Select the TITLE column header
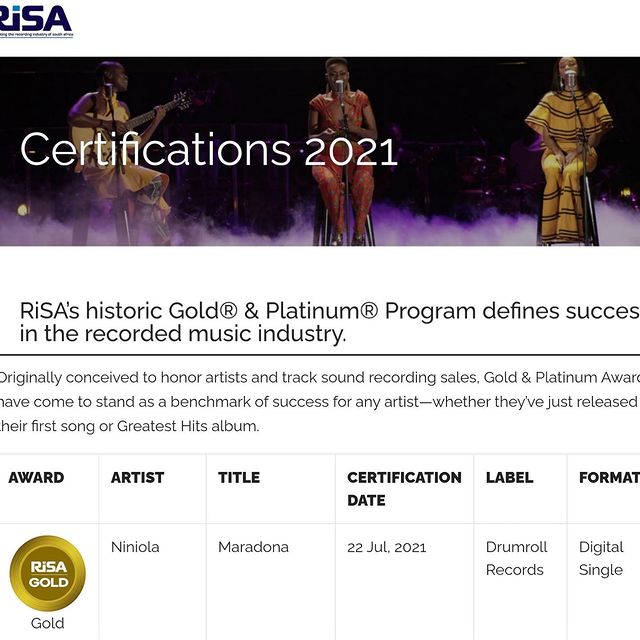Viewport: 640px width, 640px height. click(239, 478)
